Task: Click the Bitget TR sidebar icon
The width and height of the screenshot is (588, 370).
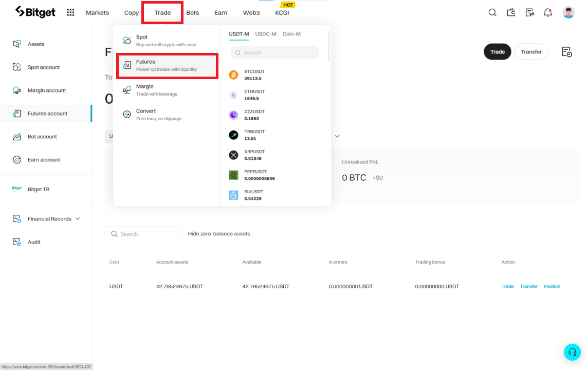Action: coord(17,189)
